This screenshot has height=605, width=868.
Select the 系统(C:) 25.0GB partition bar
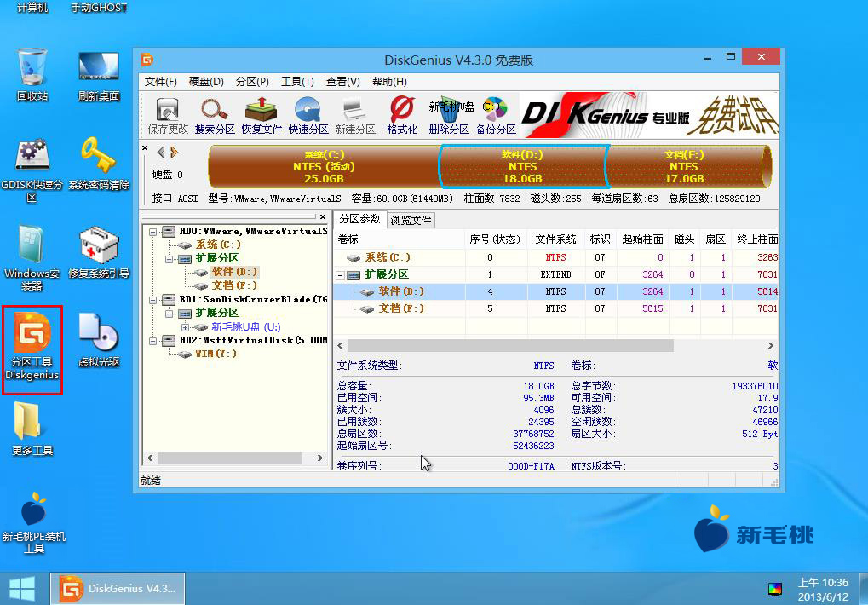(324, 167)
